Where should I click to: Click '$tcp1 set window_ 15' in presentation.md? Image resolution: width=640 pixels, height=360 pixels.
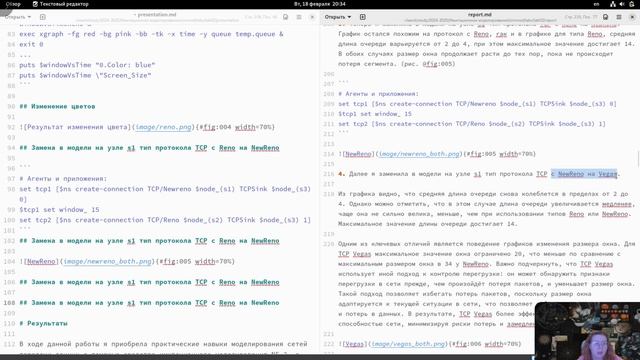click(x=59, y=209)
